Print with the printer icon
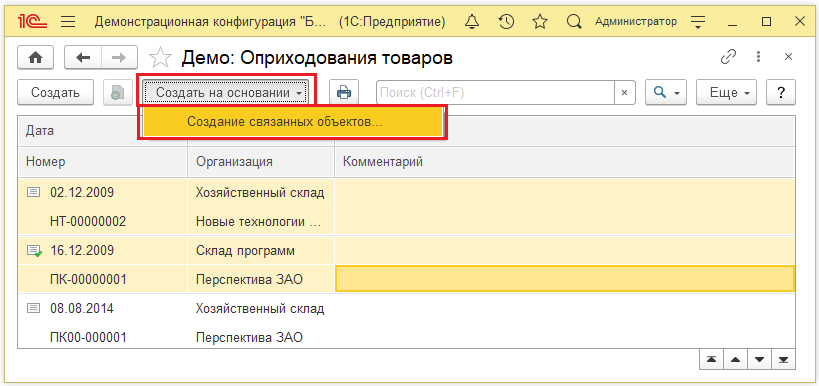The image size is (819, 386). (344, 93)
